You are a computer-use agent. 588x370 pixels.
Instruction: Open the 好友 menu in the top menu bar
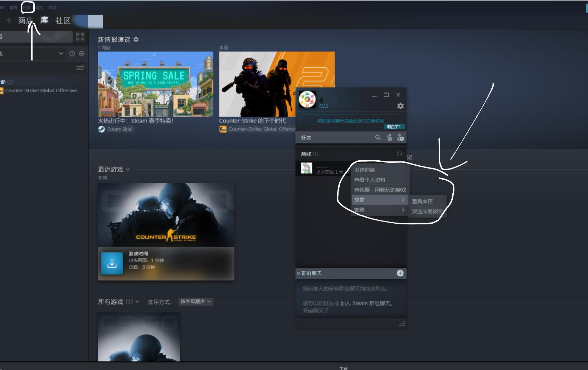click(26, 8)
